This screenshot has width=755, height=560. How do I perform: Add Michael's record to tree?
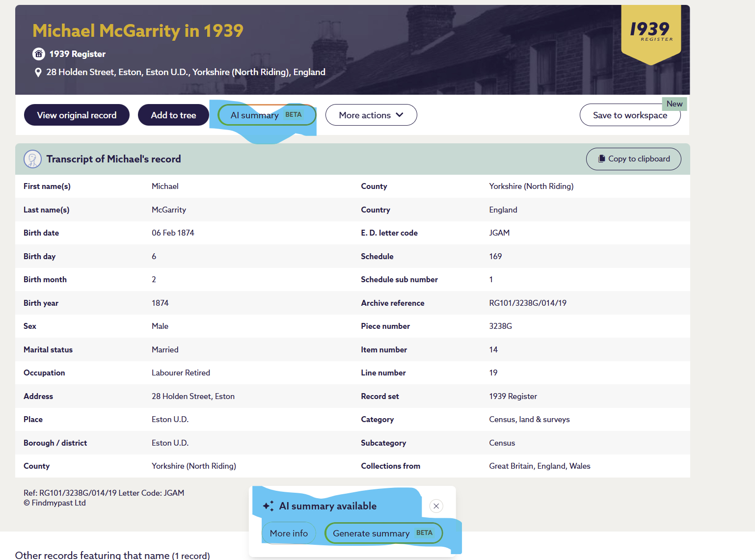tap(173, 115)
